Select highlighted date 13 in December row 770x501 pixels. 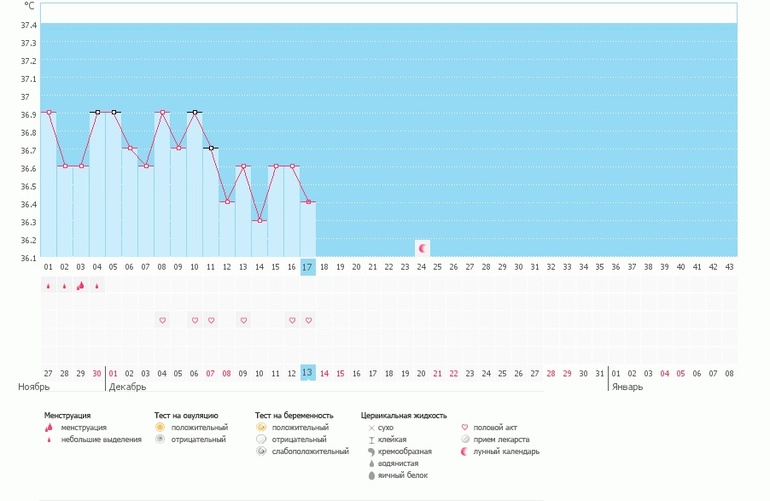coord(308,373)
